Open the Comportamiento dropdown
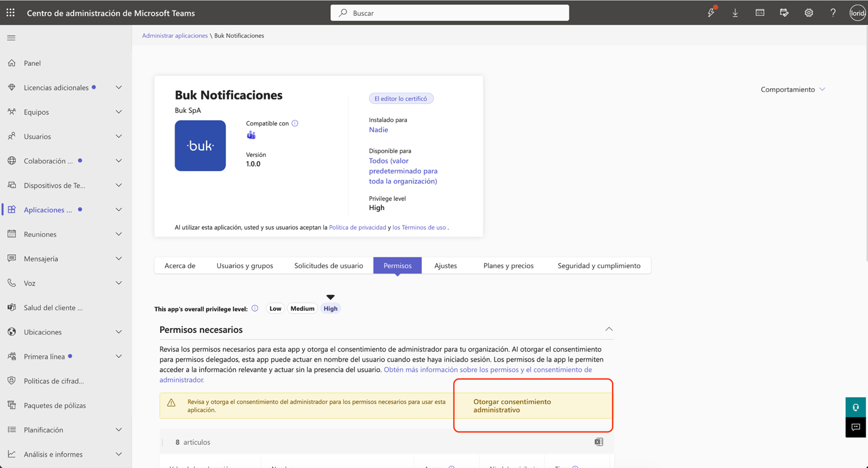The image size is (868, 468). (793, 89)
